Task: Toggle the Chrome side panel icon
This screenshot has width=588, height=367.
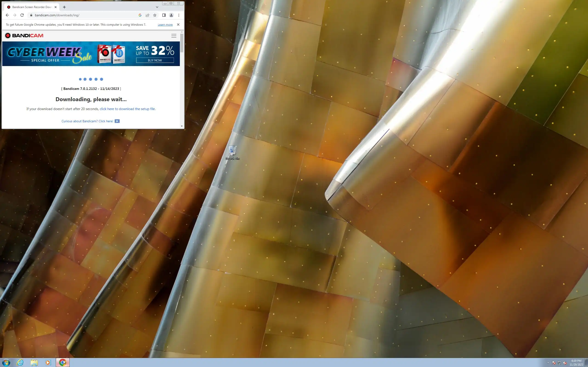Action: point(164,15)
